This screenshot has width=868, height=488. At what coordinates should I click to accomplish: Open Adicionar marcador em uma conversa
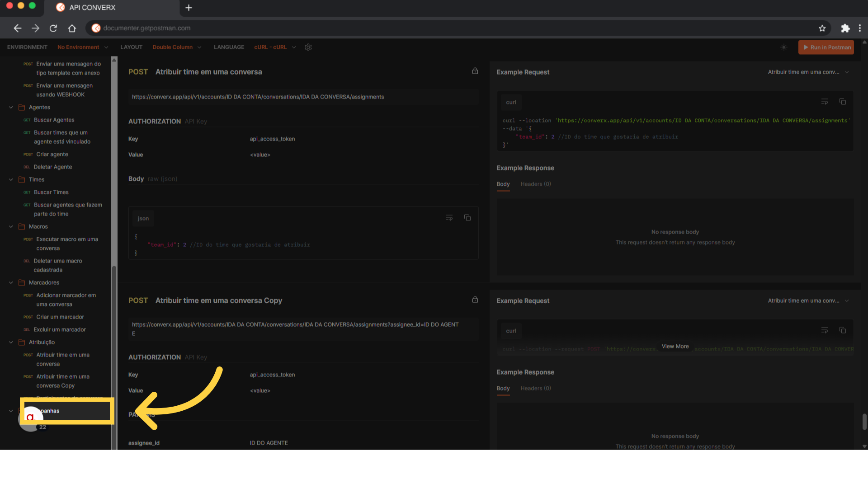point(66,300)
